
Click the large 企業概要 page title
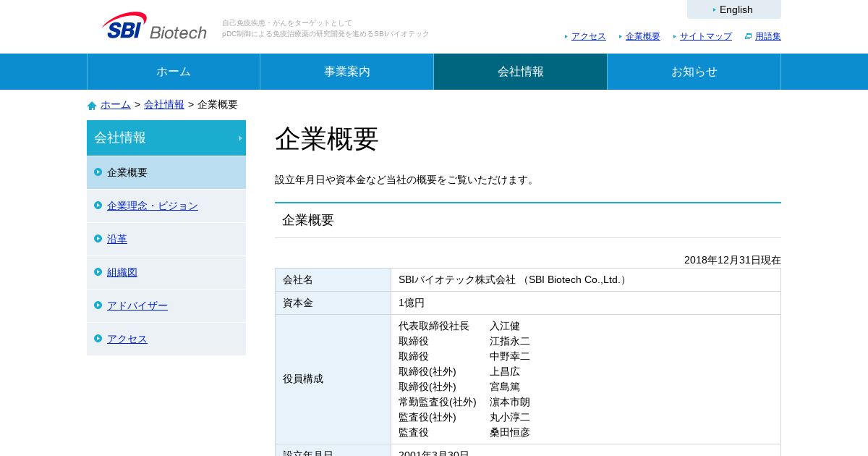point(327,139)
